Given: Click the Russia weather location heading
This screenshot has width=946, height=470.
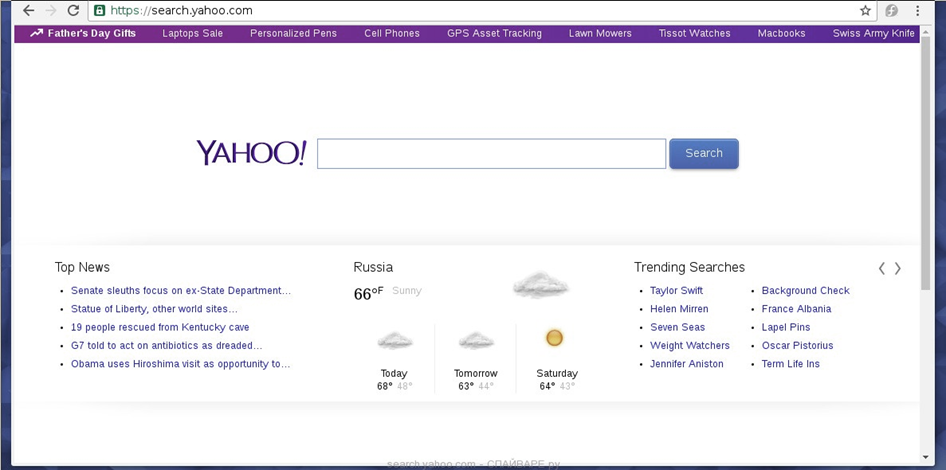Looking at the screenshot, I should (x=373, y=267).
